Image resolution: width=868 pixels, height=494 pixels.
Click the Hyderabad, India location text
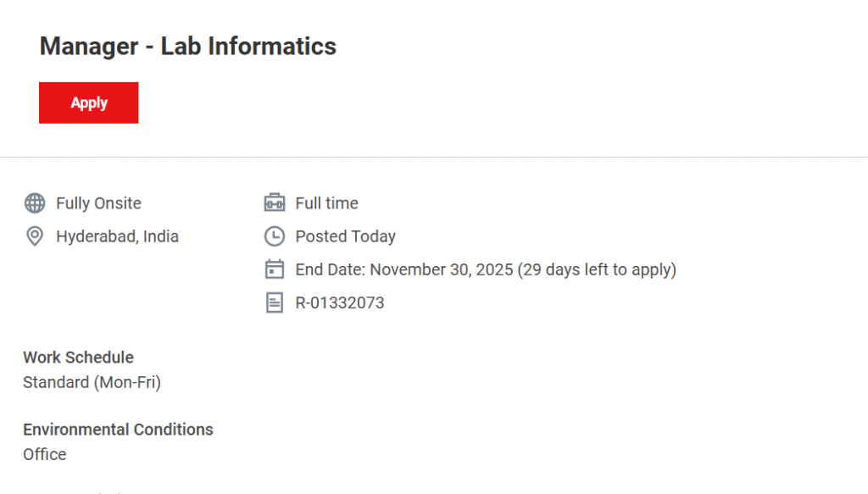[117, 236]
